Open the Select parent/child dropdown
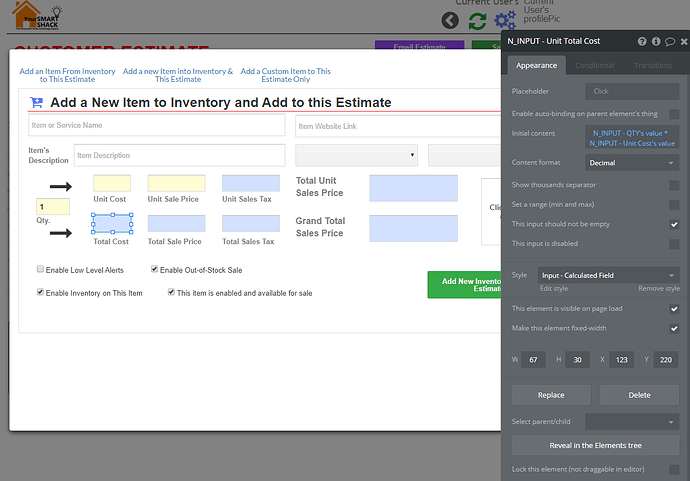 [x=632, y=422]
